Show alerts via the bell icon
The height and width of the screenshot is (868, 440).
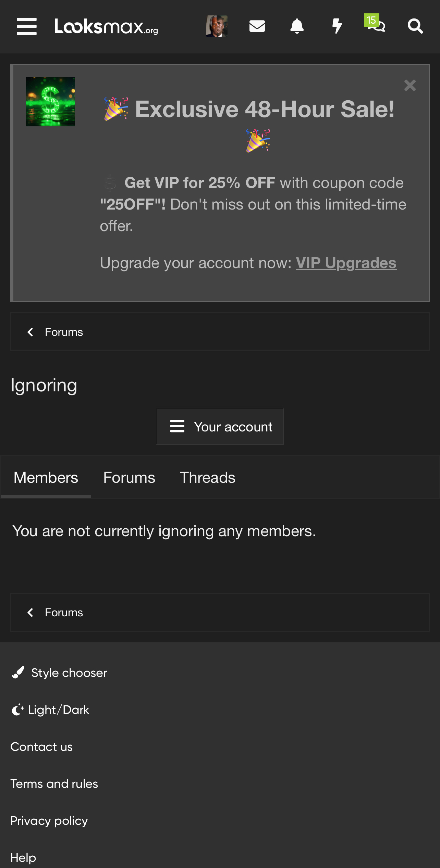click(297, 26)
